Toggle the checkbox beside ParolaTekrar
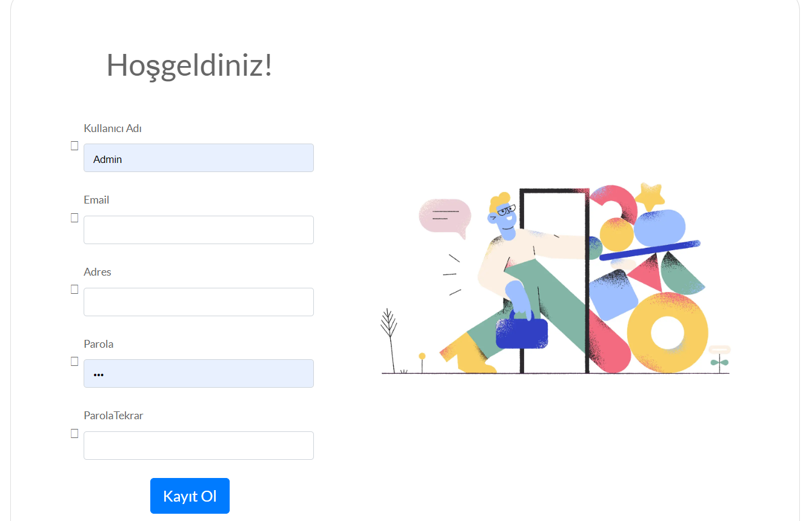Viewport: 812px width, 521px height. click(x=75, y=433)
